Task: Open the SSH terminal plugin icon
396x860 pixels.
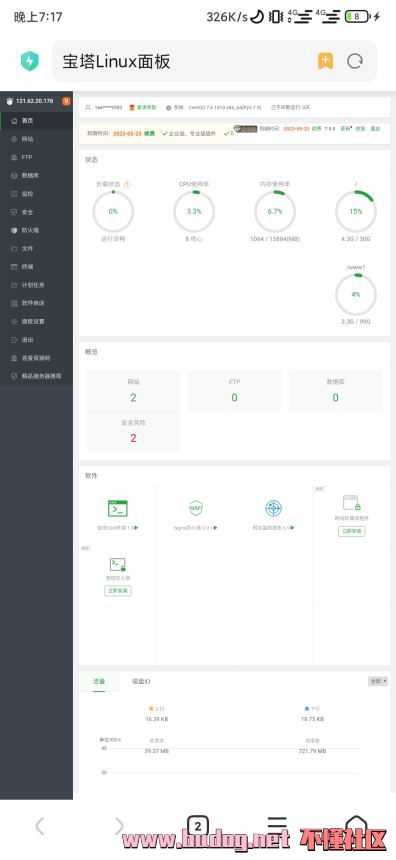Action: point(117,508)
